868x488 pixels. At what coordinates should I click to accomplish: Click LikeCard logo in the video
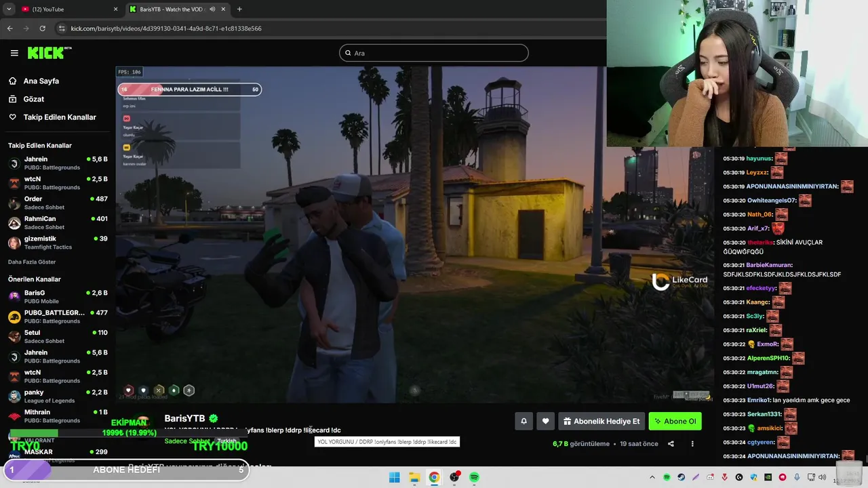tap(679, 281)
